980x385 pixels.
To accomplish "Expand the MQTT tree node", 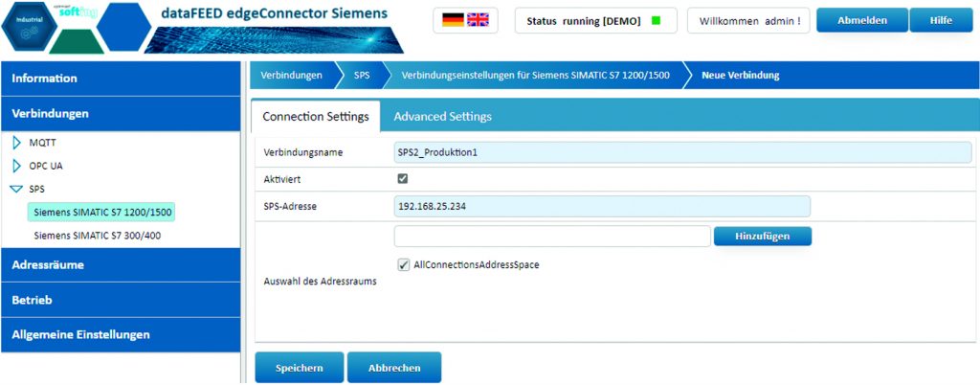I will (x=16, y=143).
